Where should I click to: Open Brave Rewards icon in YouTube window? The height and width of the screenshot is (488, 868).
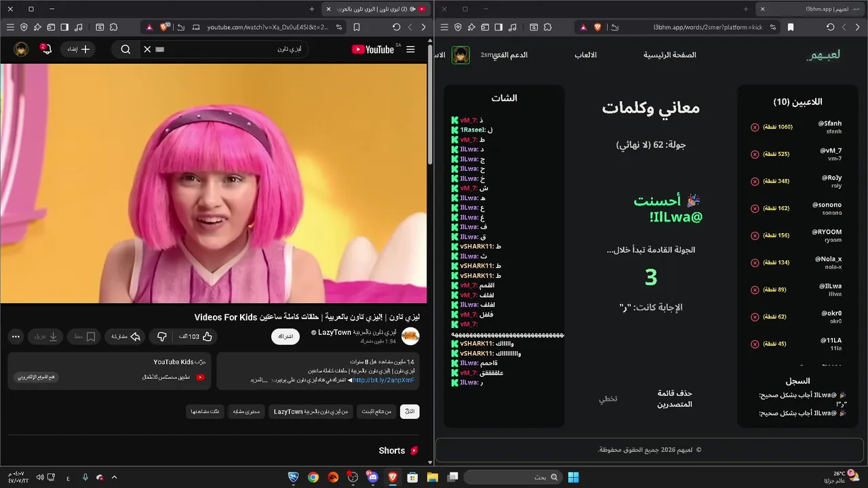point(149,27)
